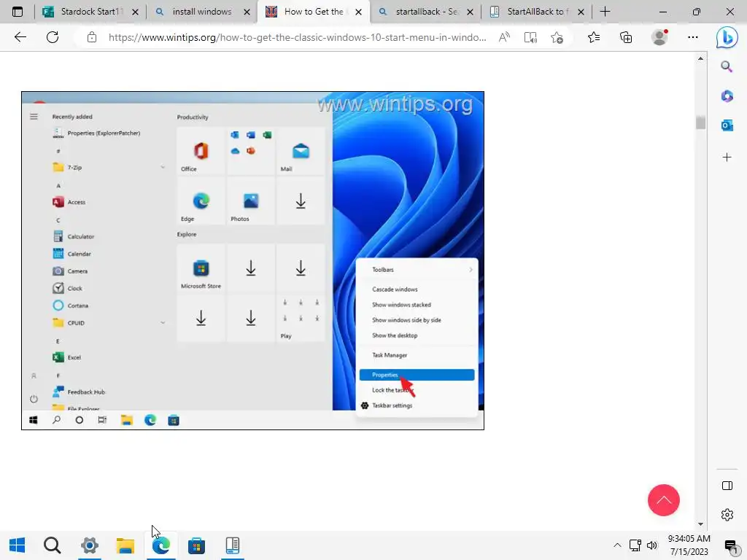This screenshot has width=747, height=560.
Task: Open the browser profile avatar
Action: (659, 36)
